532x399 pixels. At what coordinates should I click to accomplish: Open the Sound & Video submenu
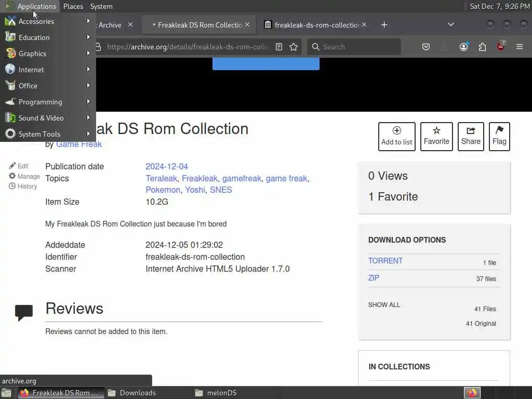[48, 118]
